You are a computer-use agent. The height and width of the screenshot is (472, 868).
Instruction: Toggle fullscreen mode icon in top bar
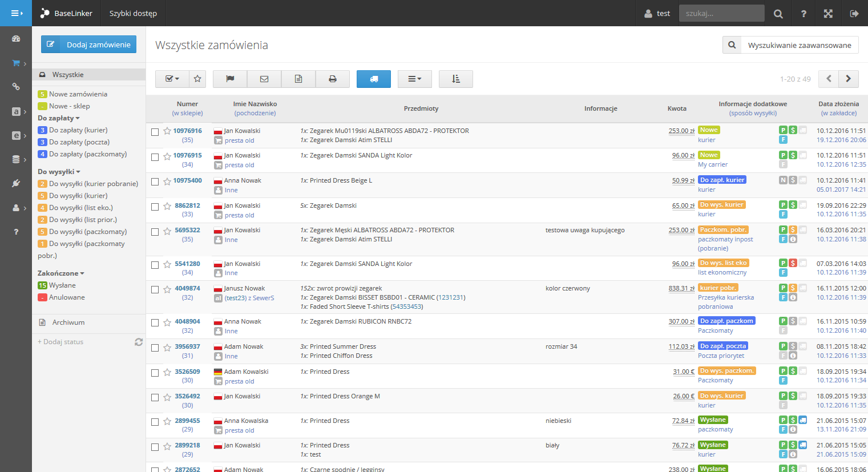828,13
